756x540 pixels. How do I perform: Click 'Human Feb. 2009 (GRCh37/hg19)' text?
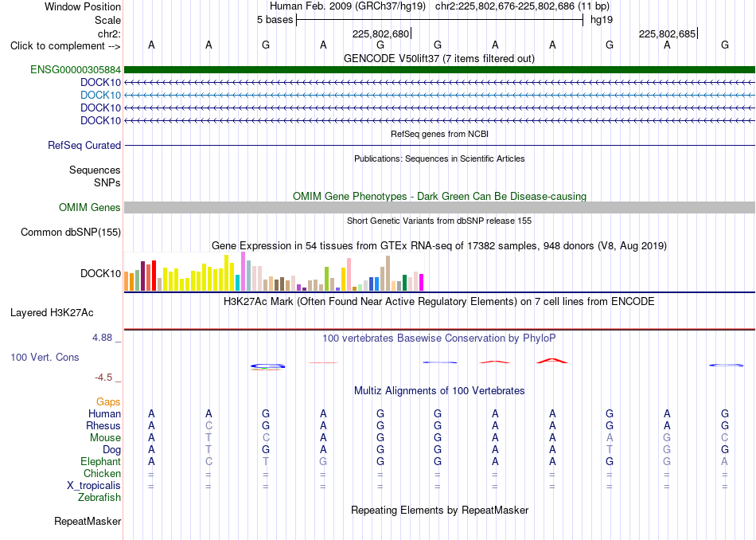(x=348, y=6)
